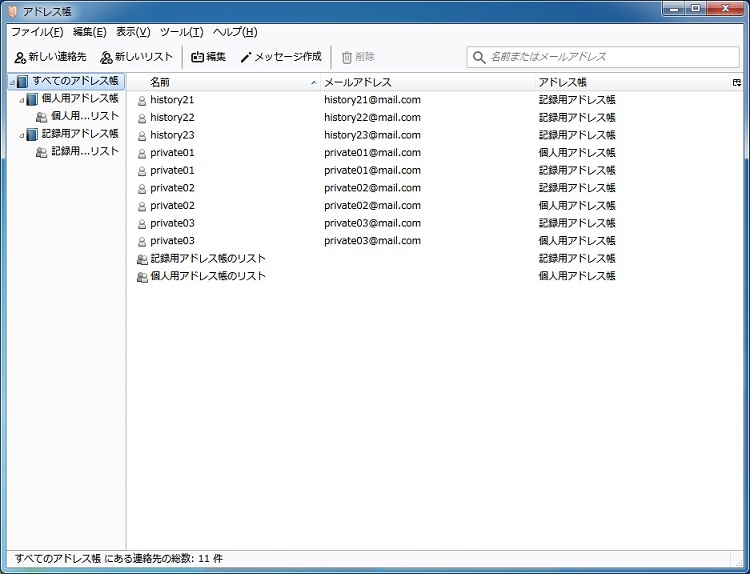Click the New List (新しいリスト) icon
This screenshot has width=750, height=574.
(106, 58)
